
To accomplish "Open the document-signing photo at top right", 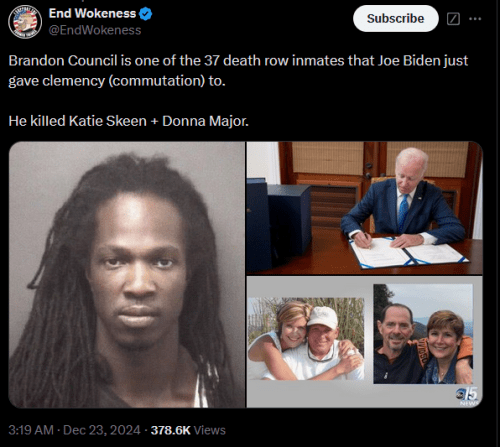I will 365,208.
